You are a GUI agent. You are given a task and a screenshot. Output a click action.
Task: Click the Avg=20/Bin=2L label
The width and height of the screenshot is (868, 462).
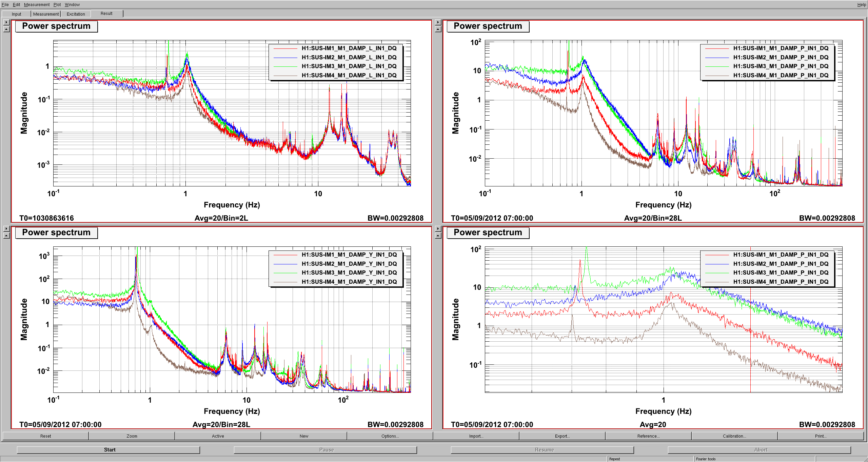click(x=221, y=218)
